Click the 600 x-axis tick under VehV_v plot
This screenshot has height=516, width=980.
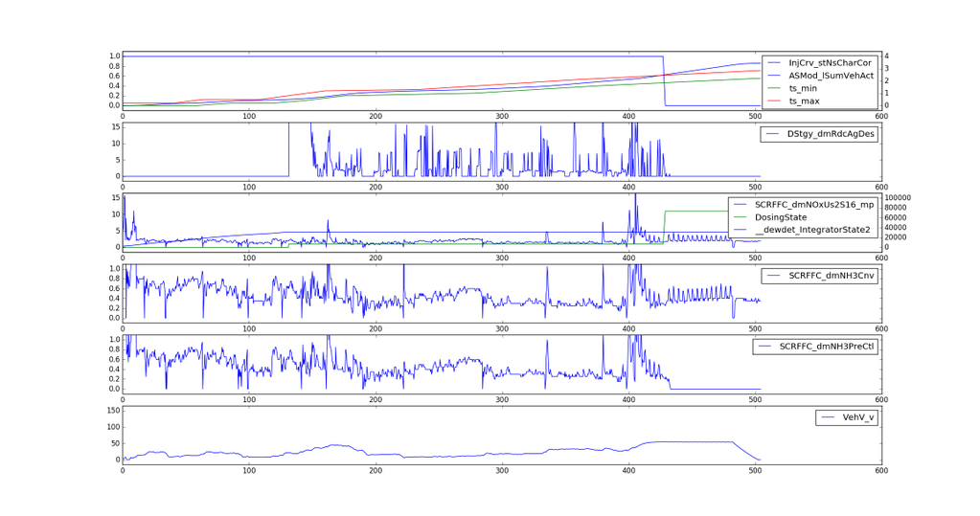click(880, 471)
